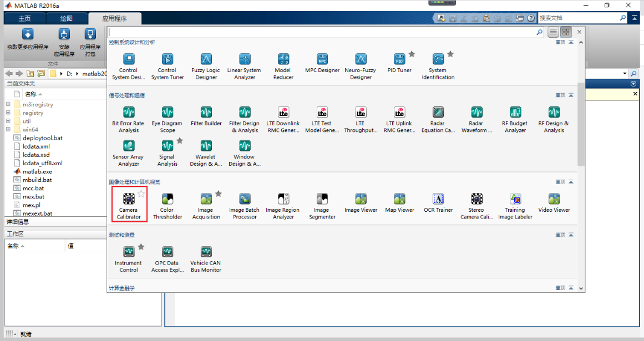Open Bit Error Rate Analysis
The height and width of the screenshot is (341, 644).
point(129,119)
